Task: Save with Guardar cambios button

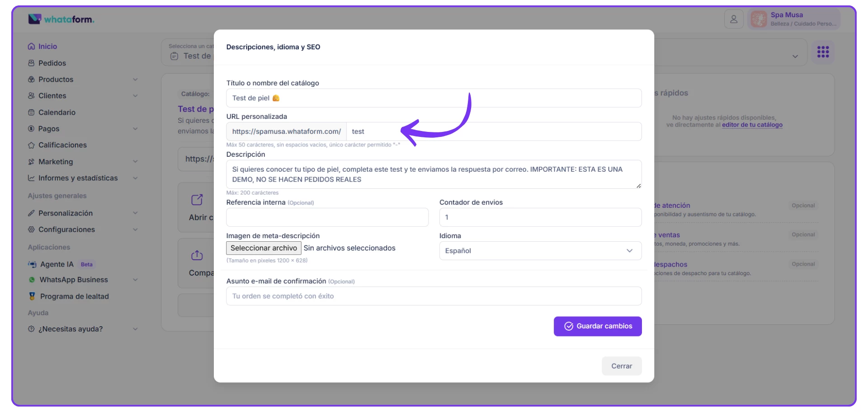Action: coord(597,326)
